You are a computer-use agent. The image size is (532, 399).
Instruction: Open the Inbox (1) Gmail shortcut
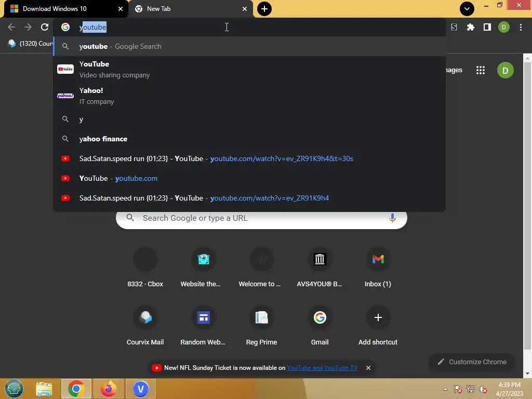tap(378, 268)
